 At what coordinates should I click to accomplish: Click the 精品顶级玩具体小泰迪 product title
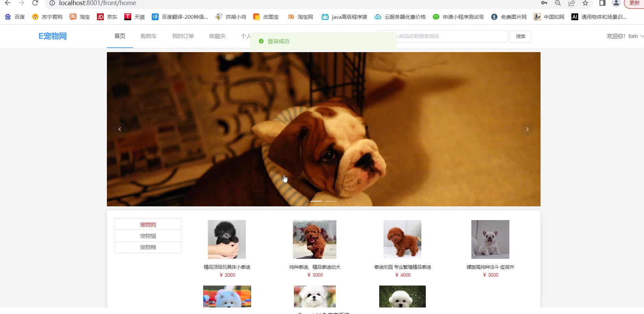pyautogui.click(x=227, y=267)
